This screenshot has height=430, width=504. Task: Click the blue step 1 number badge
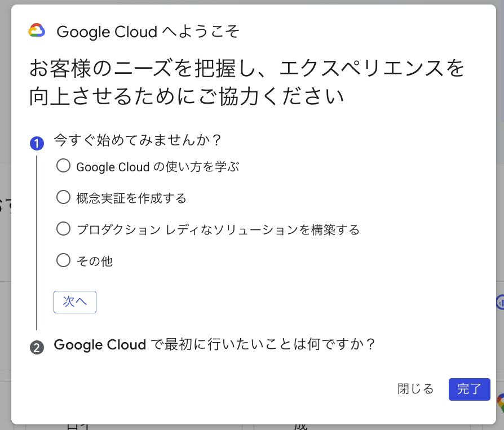click(x=37, y=144)
